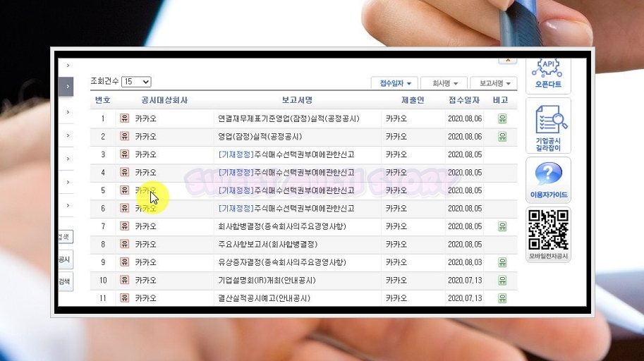Click the red 유 icon in row 1
The width and height of the screenshot is (644, 361).
[124, 118]
